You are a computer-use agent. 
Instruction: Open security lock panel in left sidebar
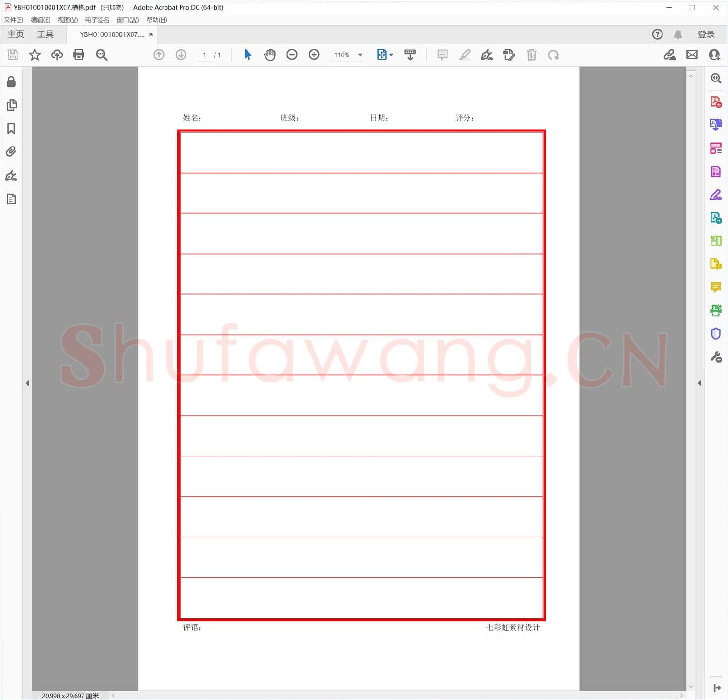tap(11, 81)
